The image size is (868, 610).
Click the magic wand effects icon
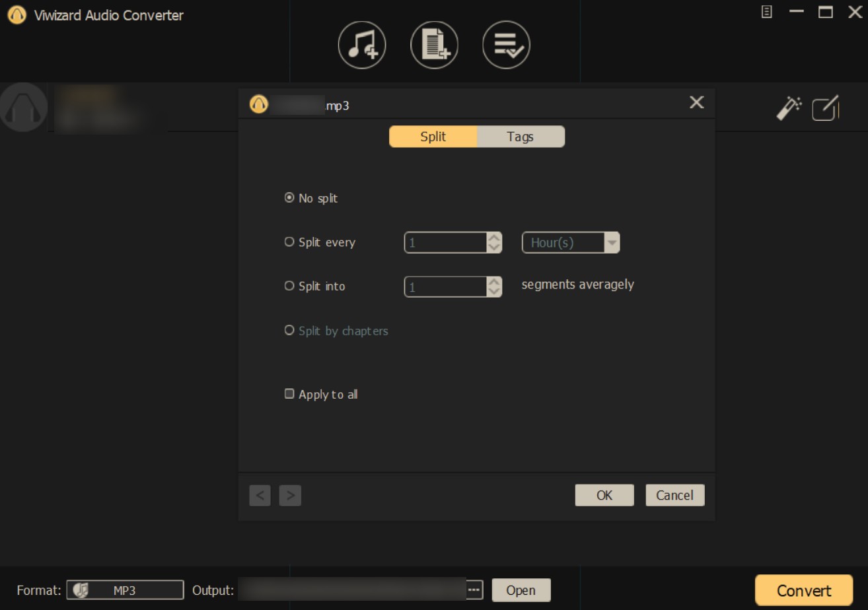point(789,108)
